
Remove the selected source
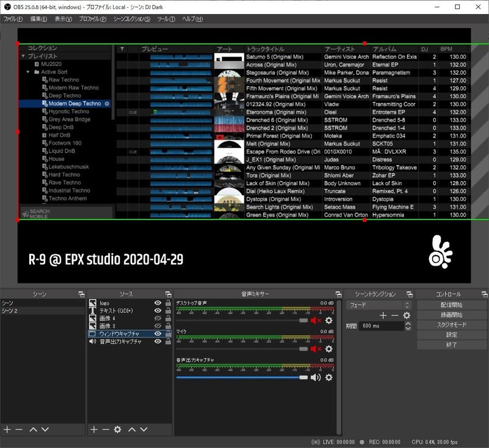pos(106,430)
